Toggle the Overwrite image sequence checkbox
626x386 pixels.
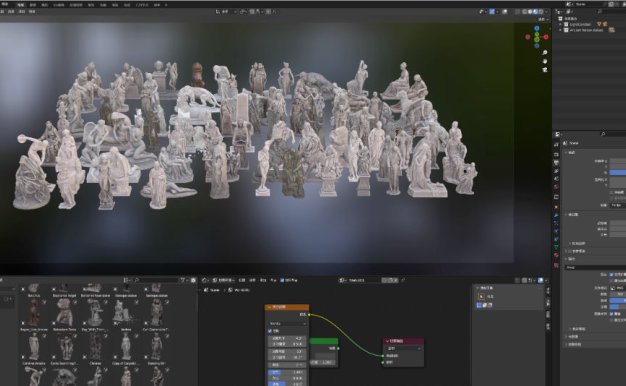(611, 314)
